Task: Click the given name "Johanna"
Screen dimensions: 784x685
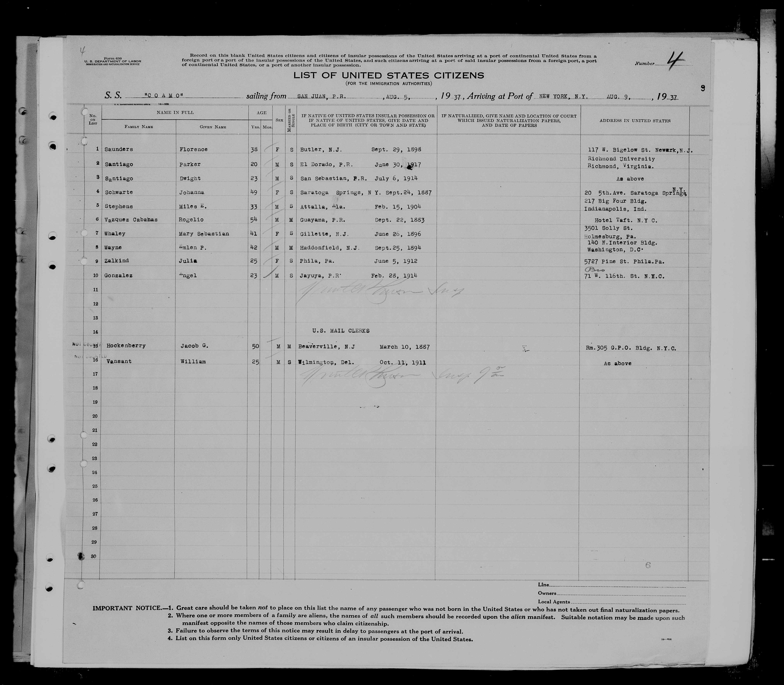Action: [192, 192]
